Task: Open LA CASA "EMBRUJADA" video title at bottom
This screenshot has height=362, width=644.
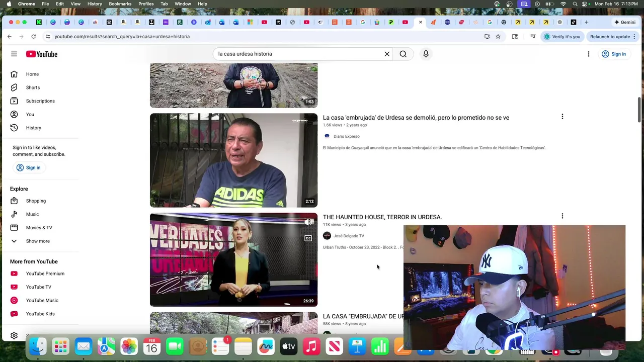Action: pos(363,316)
